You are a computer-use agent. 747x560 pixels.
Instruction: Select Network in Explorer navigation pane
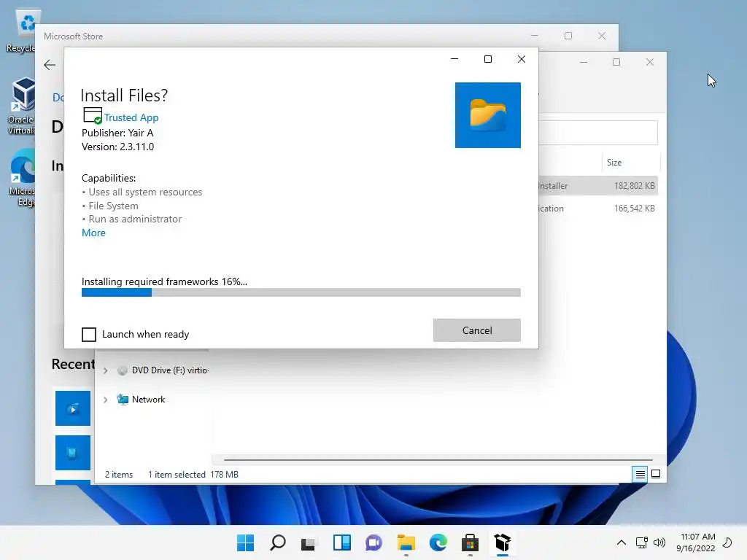click(148, 400)
